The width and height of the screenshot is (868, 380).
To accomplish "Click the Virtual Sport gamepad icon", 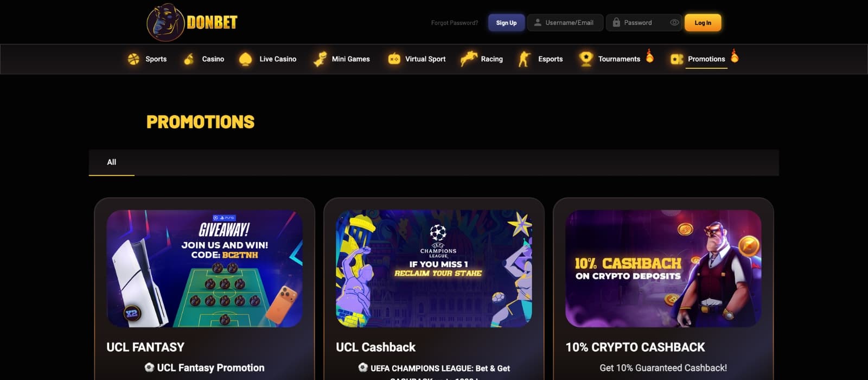I will (394, 59).
